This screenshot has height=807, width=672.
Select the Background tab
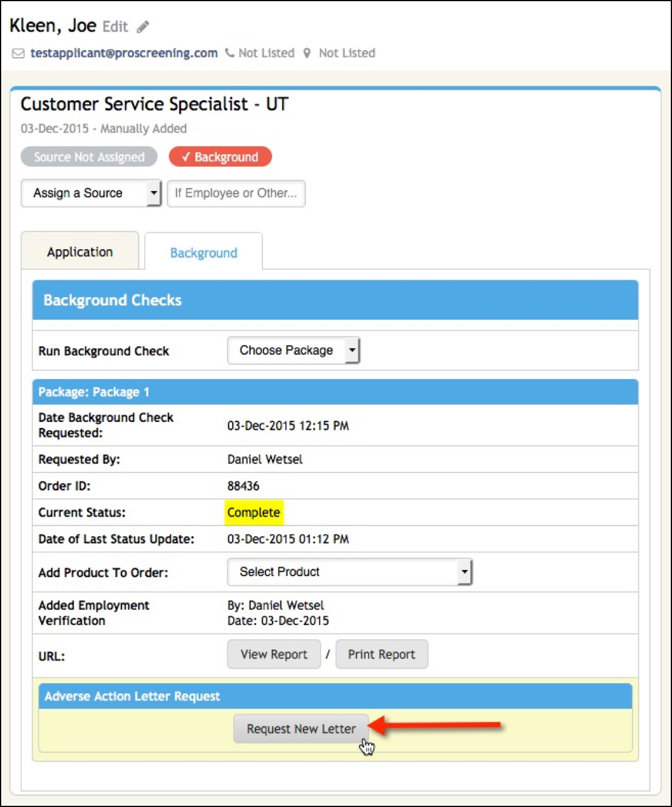tap(204, 253)
